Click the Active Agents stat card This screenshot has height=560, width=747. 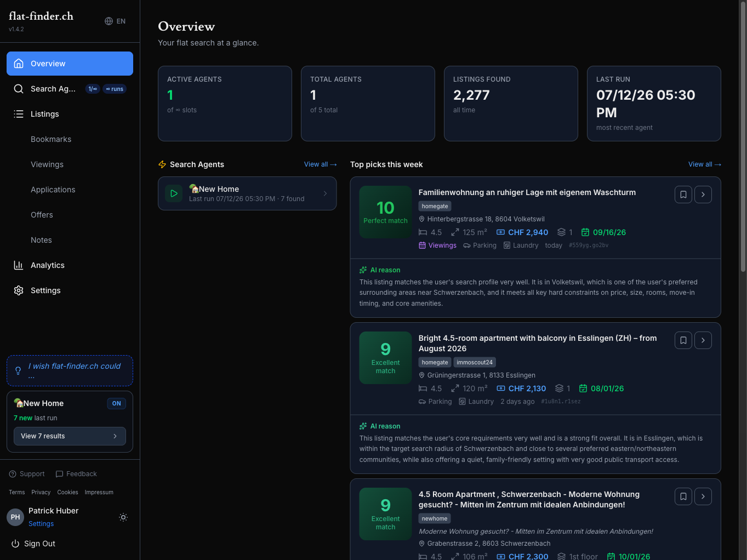225,104
